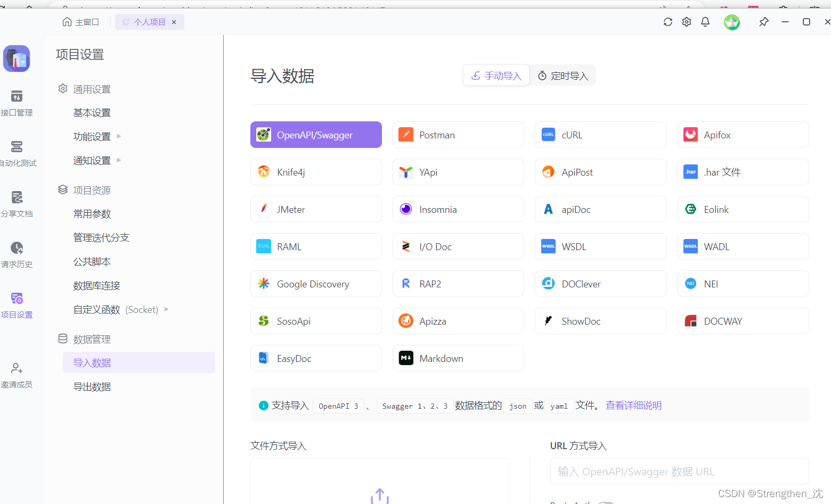Select SosoApi import option
Image resolution: width=831 pixels, height=504 pixels.
tap(316, 321)
